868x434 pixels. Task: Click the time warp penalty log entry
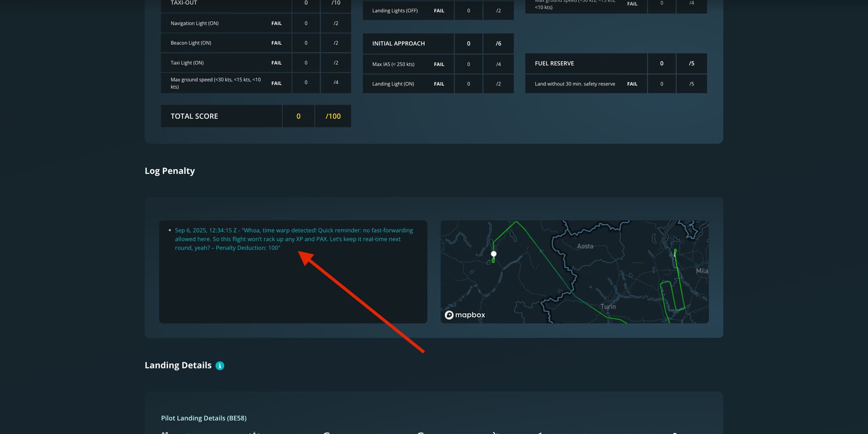[x=293, y=239]
